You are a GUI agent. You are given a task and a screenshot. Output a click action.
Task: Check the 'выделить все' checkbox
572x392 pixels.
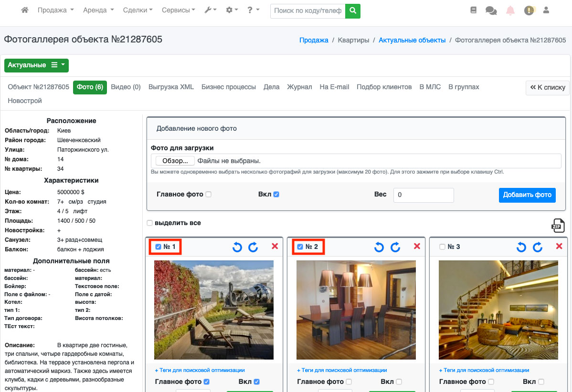(150, 223)
